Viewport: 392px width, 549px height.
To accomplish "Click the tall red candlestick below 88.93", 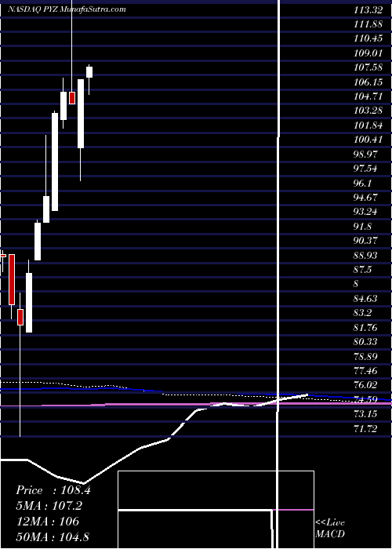I will [x=12, y=279].
